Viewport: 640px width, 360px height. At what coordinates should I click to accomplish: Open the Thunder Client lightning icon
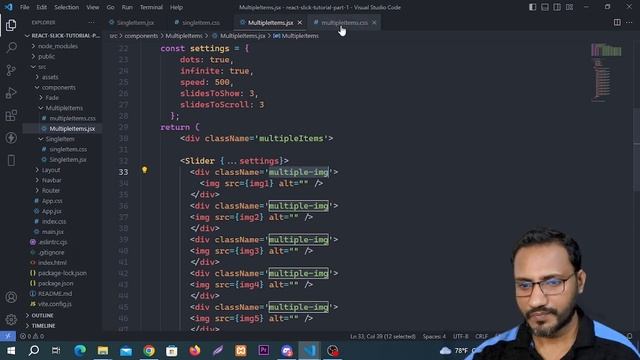point(11,138)
